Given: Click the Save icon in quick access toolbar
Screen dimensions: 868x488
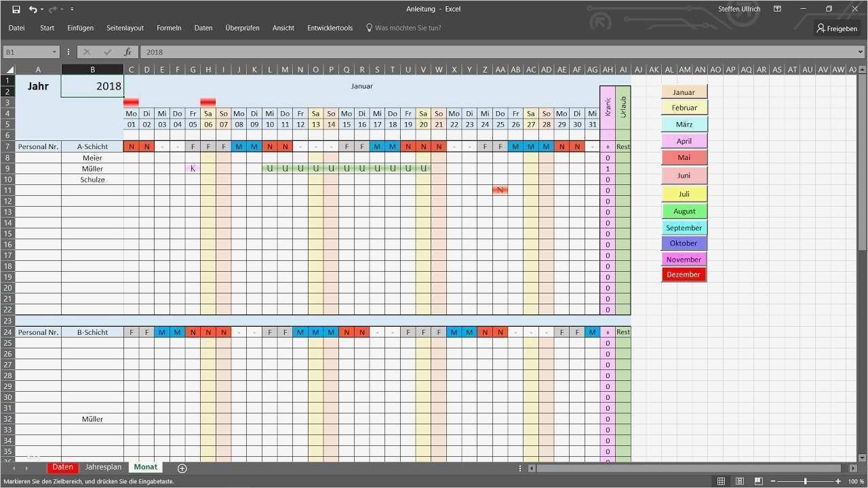Looking at the screenshot, I should coord(16,9).
